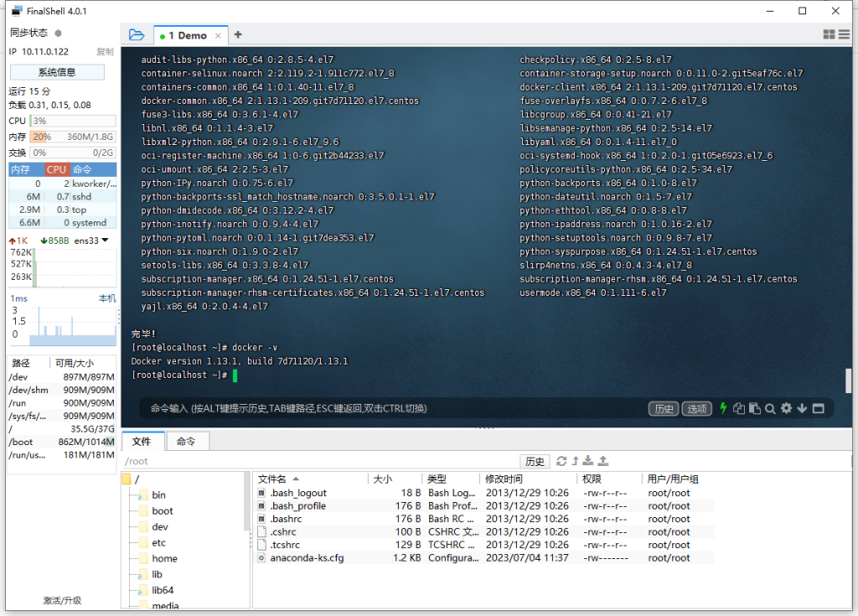Select the /boot disk usage row
Image resolution: width=858 pixels, height=616 pixels.
point(62,442)
